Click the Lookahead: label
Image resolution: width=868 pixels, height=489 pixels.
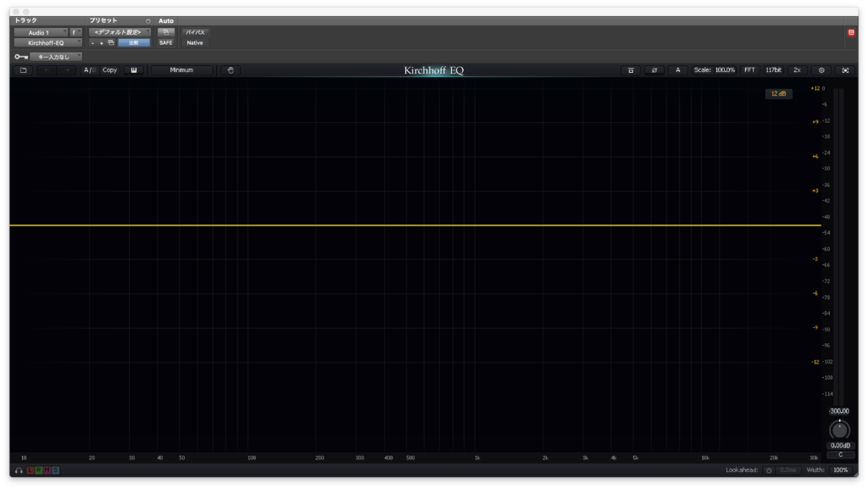point(742,470)
